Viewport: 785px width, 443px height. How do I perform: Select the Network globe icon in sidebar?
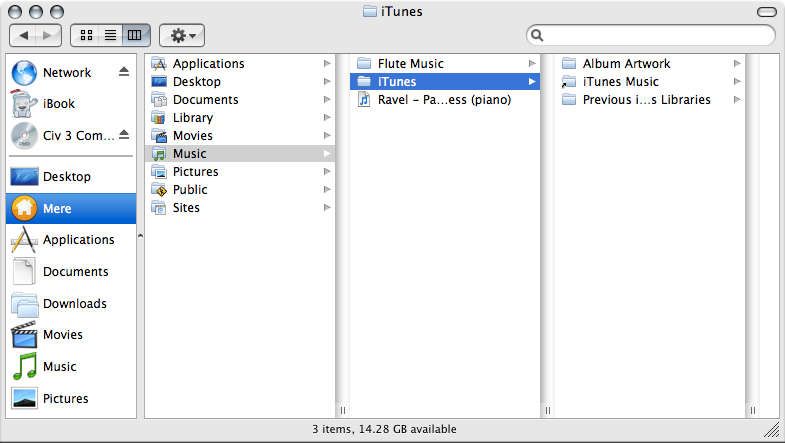point(24,73)
